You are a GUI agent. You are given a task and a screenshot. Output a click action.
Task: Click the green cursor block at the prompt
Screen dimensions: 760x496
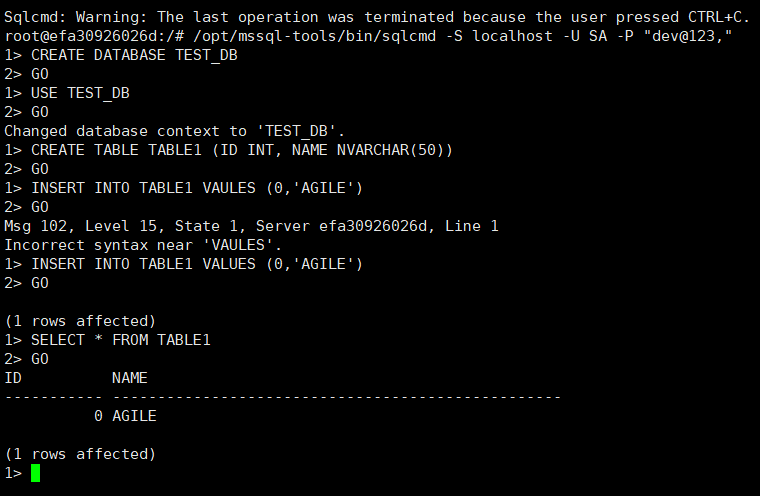[x=36, y=473]
